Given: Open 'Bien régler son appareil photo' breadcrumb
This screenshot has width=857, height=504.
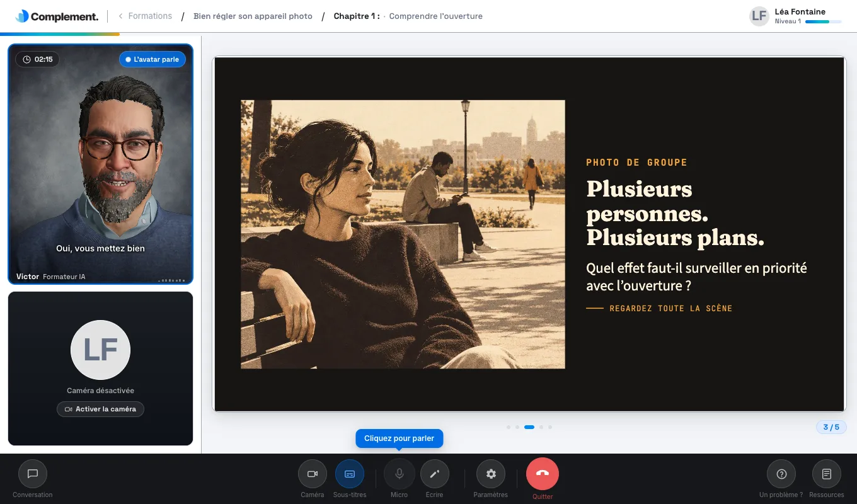Looking at the screenshot, I should [253, 16].
